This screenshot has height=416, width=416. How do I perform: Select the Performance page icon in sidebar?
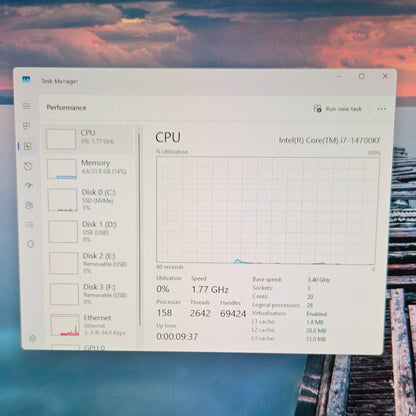point(28,146)
